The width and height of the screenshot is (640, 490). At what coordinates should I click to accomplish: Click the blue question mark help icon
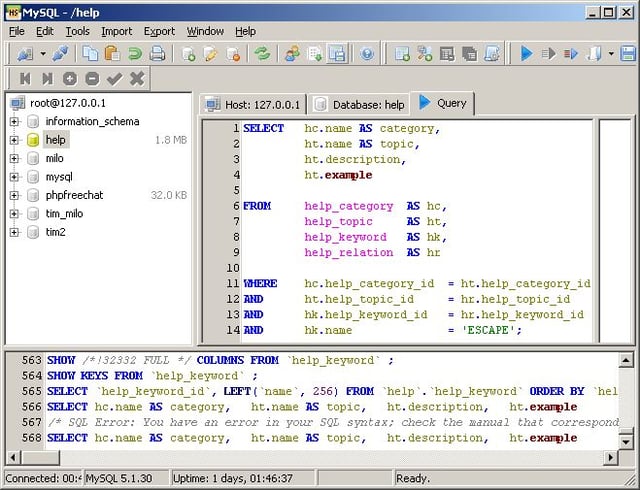pyautogui.click(x=367, y=53)
